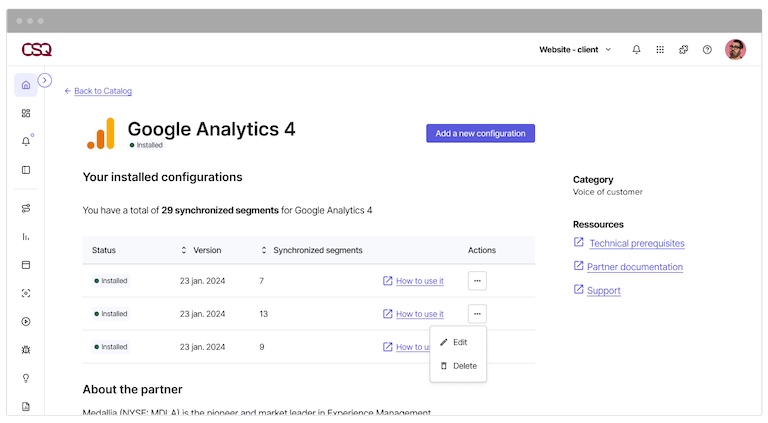Choose Delete from the actions menu

click(458, 366)
